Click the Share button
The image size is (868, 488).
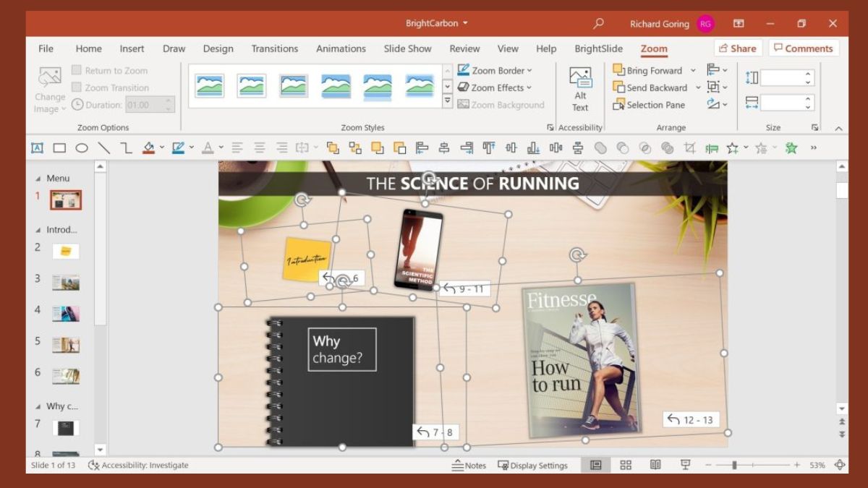pos(737,48)
